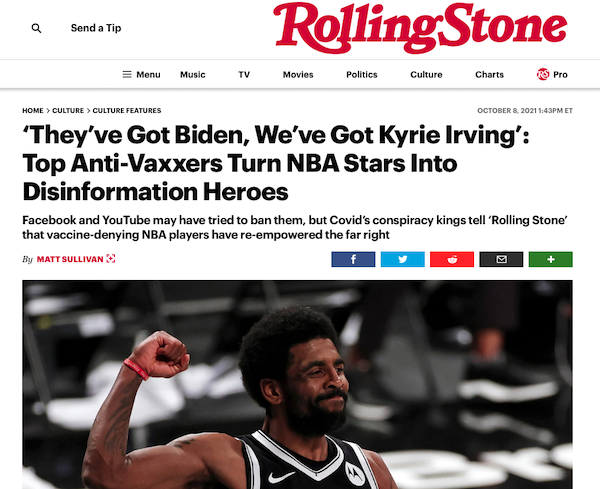Go to the Music section
This screenshot has height=489, width=600.
tap(193, 75)
